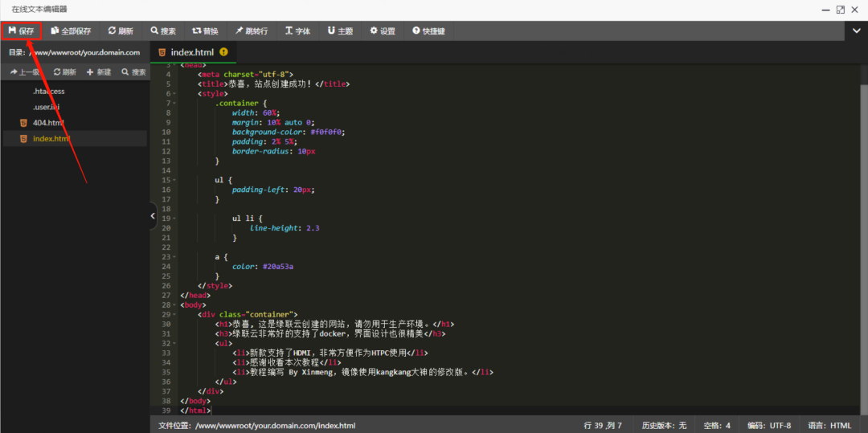This screenshot has height=433, width=868.
Task: Open the 字体 (Font) settings
Action: 297,31
